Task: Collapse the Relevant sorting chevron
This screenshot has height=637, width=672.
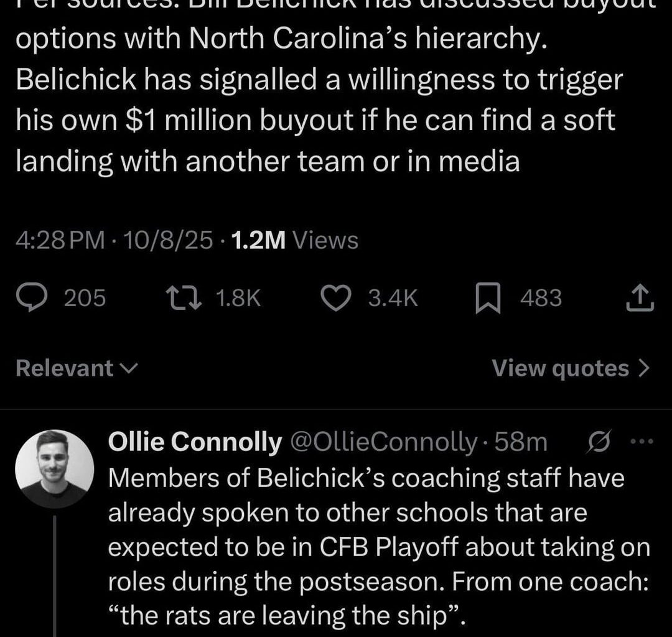Action: [x=129, y=368]
